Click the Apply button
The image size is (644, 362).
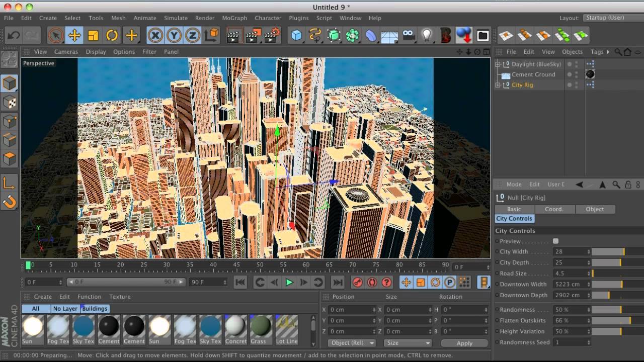click(464, 343)
